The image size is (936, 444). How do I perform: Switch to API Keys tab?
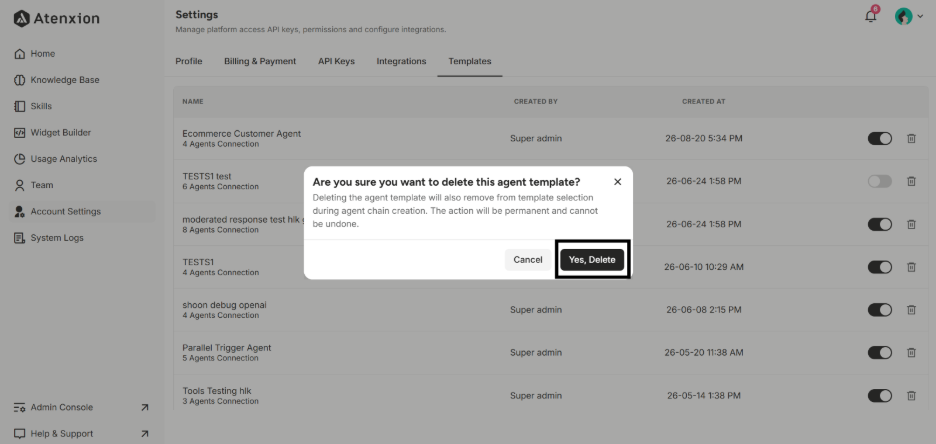[x=336, y=61]
